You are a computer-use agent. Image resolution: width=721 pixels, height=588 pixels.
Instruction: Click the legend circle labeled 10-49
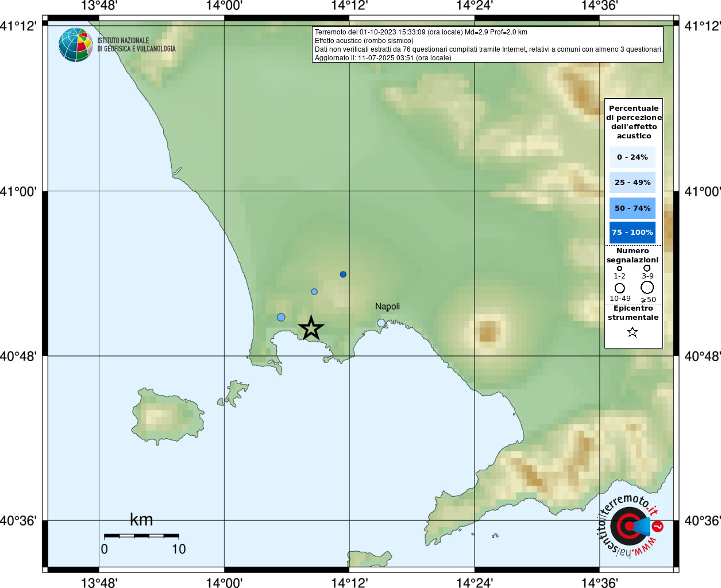click(x=619, y=288)
